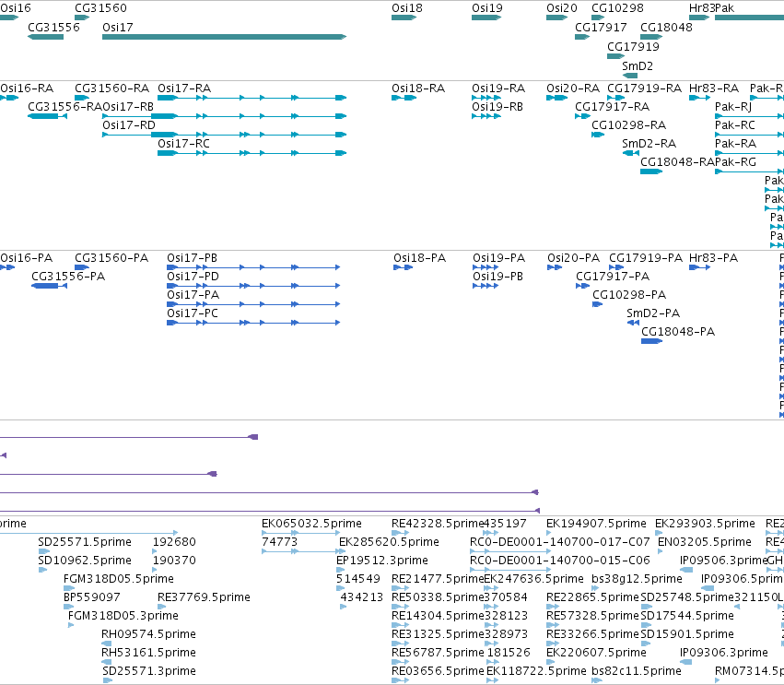Open the RC0-DE0001-140700-017-C07 EST label

coord(559,542)
